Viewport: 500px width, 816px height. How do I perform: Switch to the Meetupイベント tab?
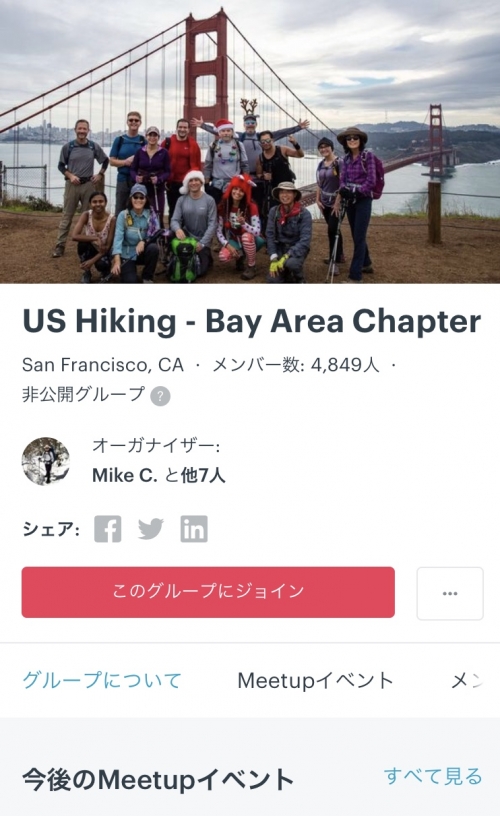tap(315, 680)
